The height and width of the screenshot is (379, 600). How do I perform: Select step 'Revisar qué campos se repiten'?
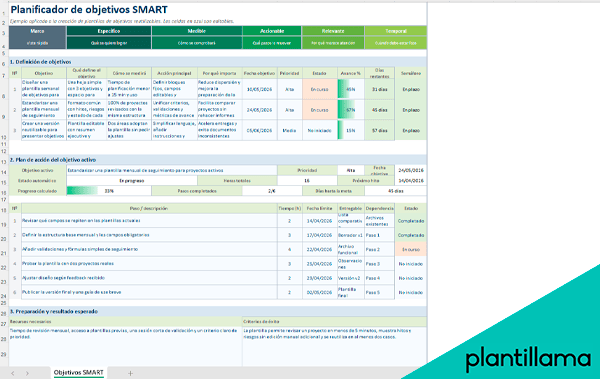149,221
